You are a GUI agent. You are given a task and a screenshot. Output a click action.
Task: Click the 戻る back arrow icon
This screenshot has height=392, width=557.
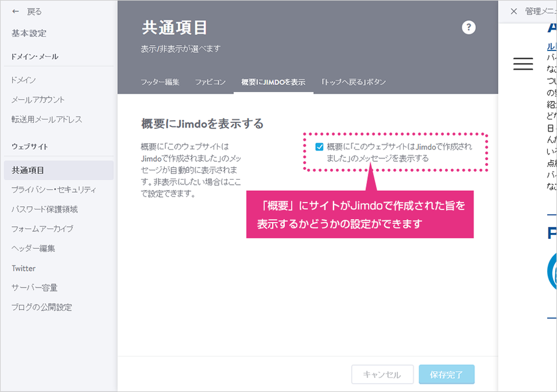15,12
